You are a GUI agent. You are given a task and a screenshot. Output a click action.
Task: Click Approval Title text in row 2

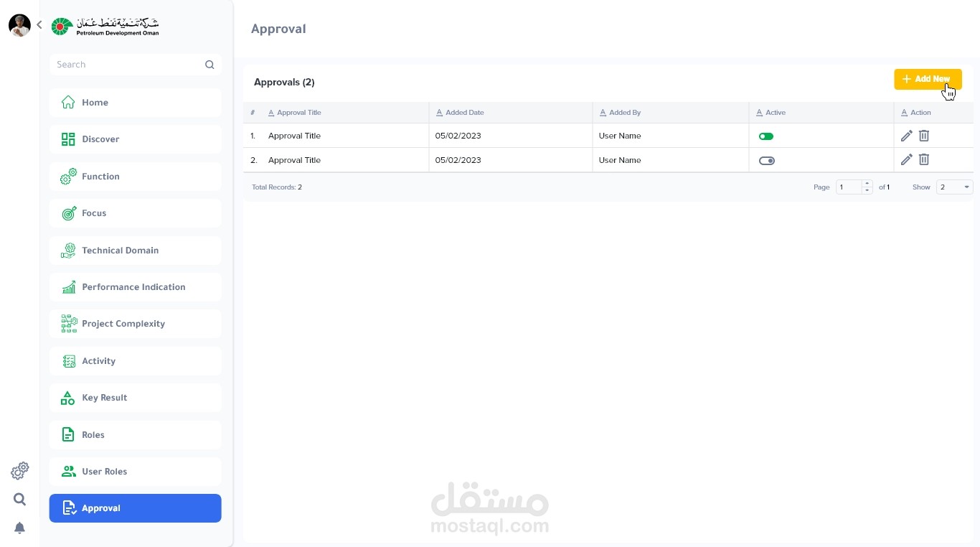pyautogui.click(x=294, y=160)
